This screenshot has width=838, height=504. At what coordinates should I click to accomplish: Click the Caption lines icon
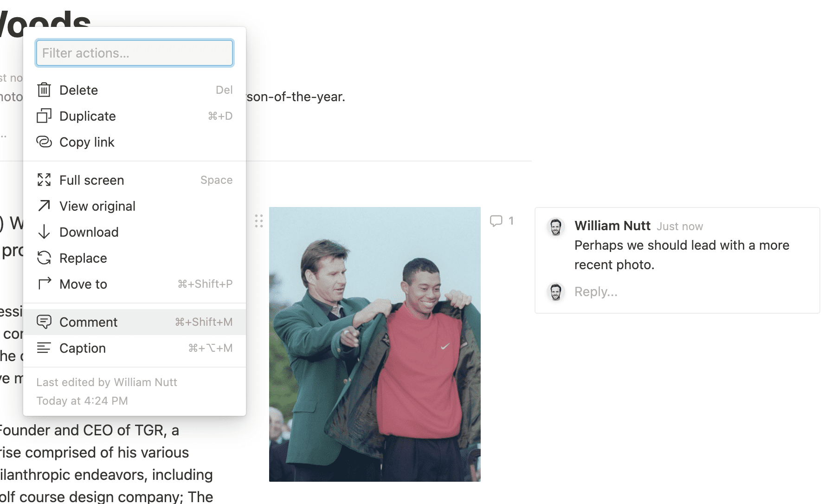coord(44,348)
